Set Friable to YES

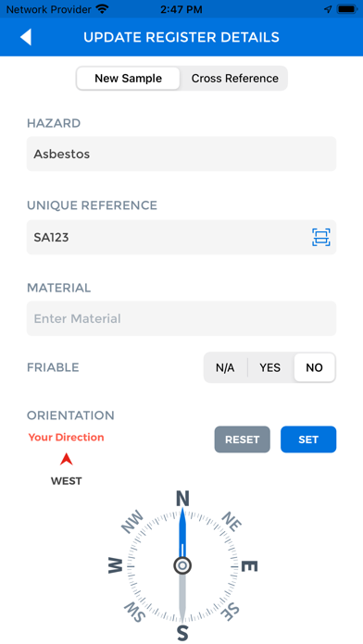tap(270, 367)
